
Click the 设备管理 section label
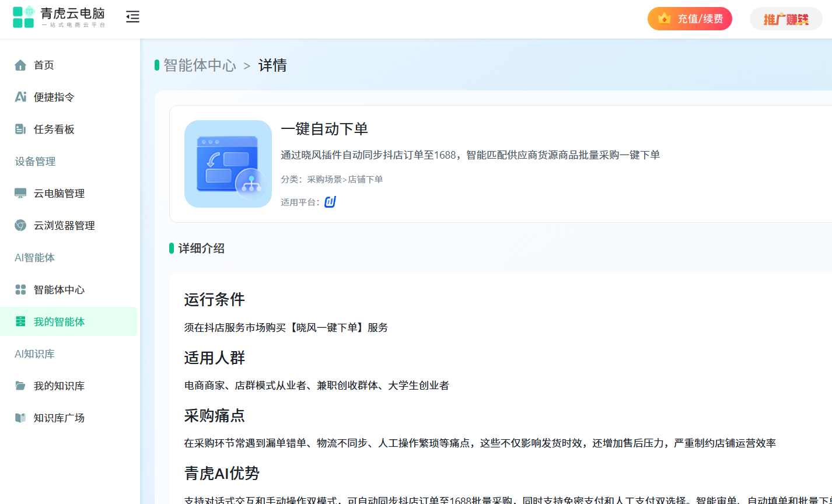coord(35,161)
